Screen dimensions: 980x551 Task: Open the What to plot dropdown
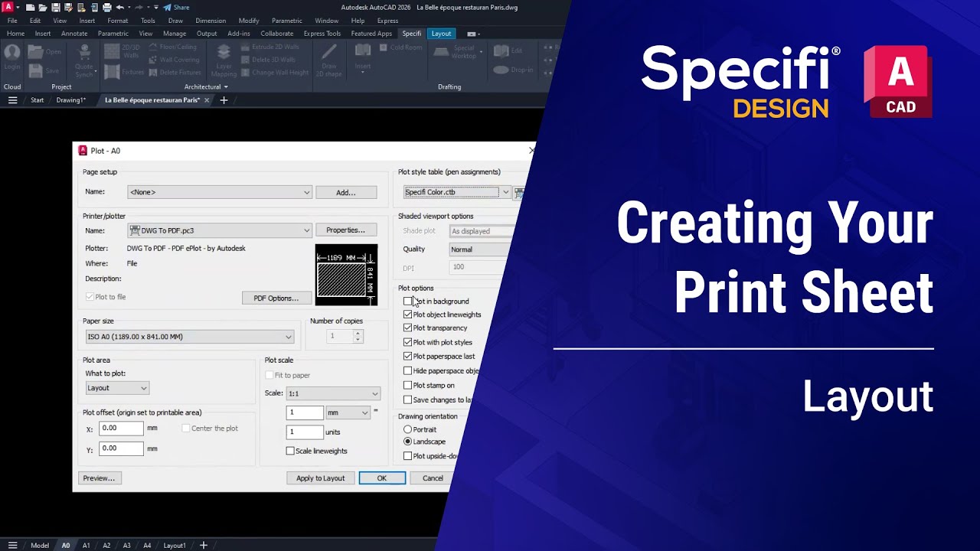117,388
